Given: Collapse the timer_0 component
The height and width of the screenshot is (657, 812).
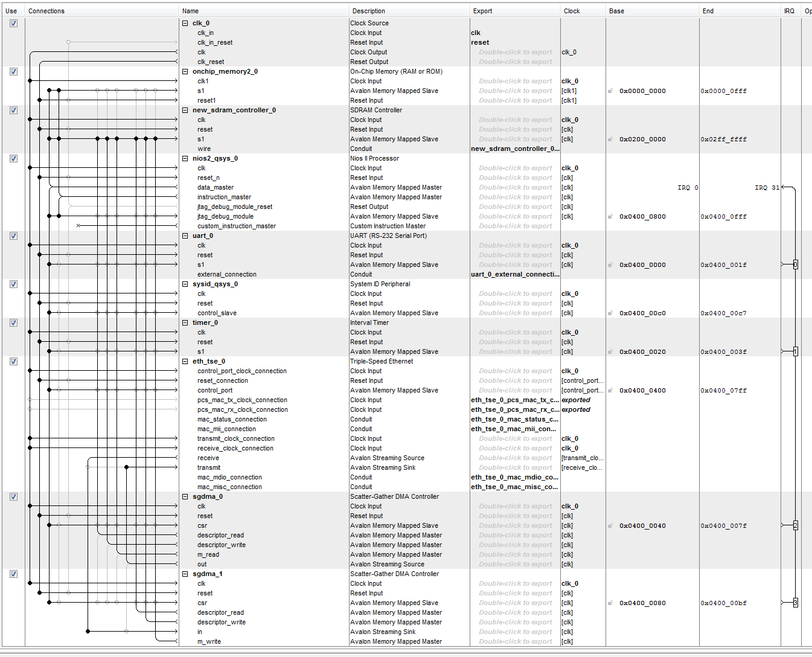Looking at the screenshot, I should click(185, 322).
